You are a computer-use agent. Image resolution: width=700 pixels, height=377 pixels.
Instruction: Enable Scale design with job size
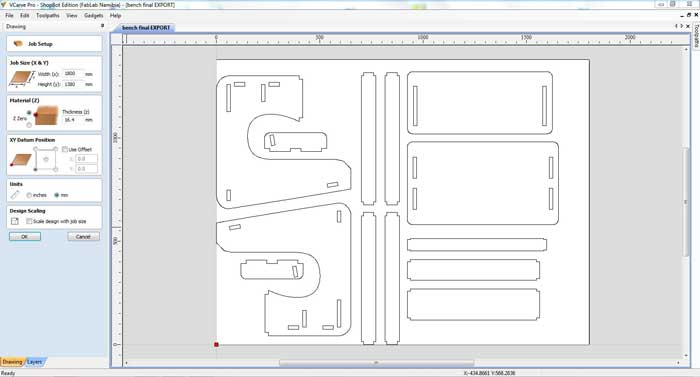pyautogui.click(x=29, y=221)
